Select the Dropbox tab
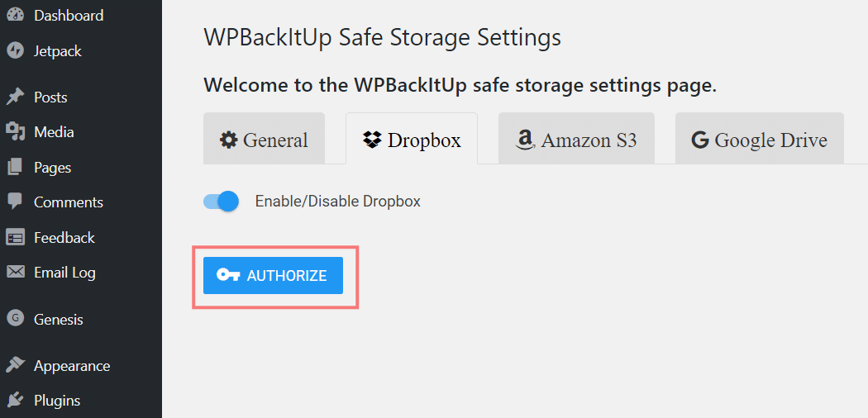 [412, 139]
